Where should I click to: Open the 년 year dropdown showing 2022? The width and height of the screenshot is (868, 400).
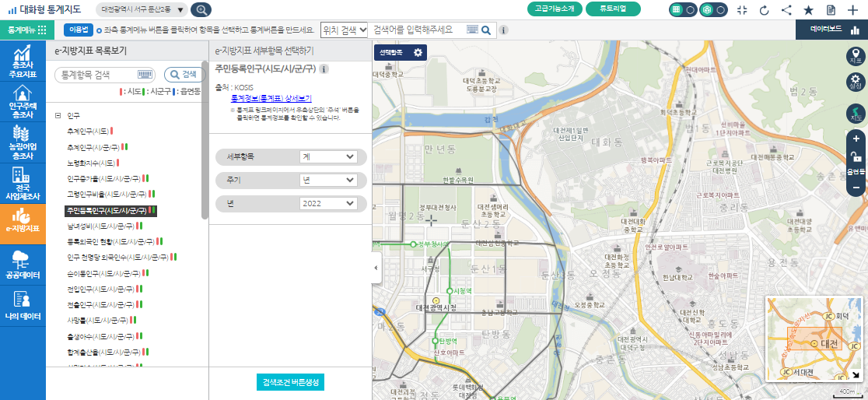pos(327,203)
